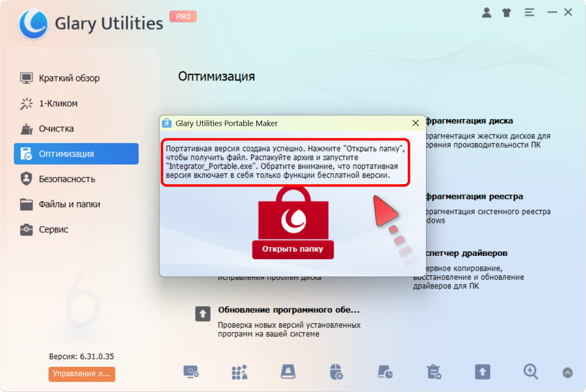Image resolution: width=586 pixels, height=392 pixels.
Task: Open the folder with the portable version
Action: pos(293,249)
